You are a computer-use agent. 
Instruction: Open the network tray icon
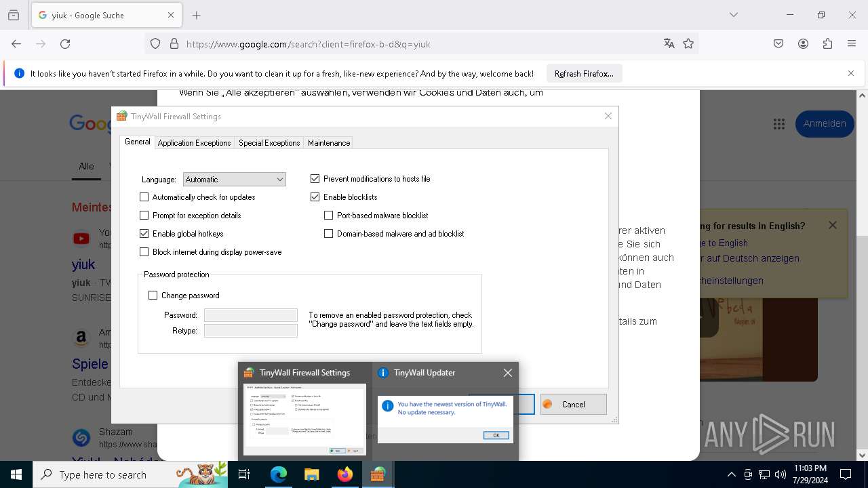point(764,474)
